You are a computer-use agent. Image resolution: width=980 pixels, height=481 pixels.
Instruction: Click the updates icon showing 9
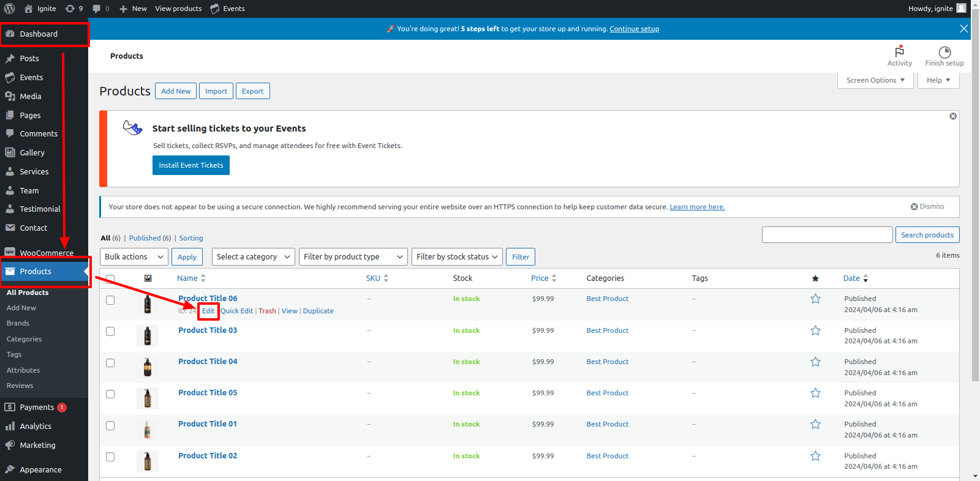70,9
